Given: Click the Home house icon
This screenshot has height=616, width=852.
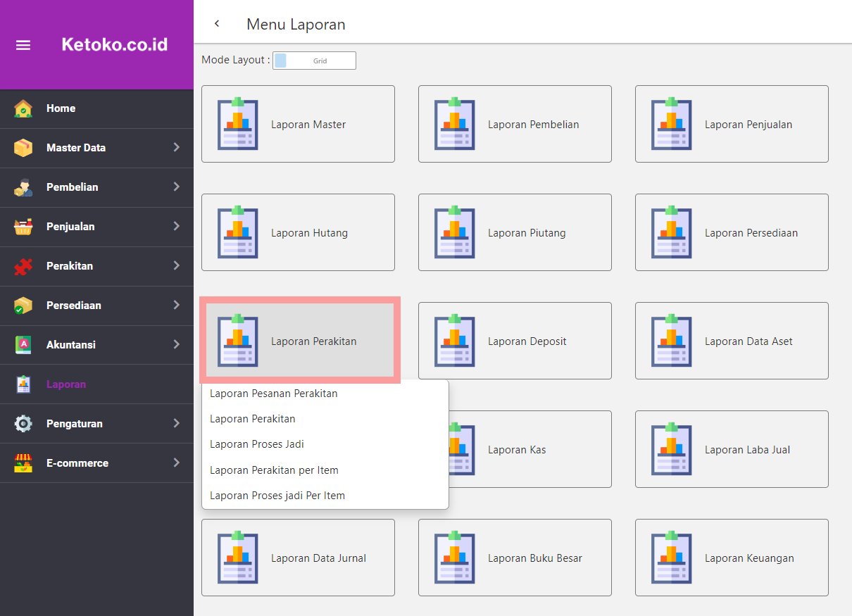Looking at the screenshot, I should [x=23, y=108].
